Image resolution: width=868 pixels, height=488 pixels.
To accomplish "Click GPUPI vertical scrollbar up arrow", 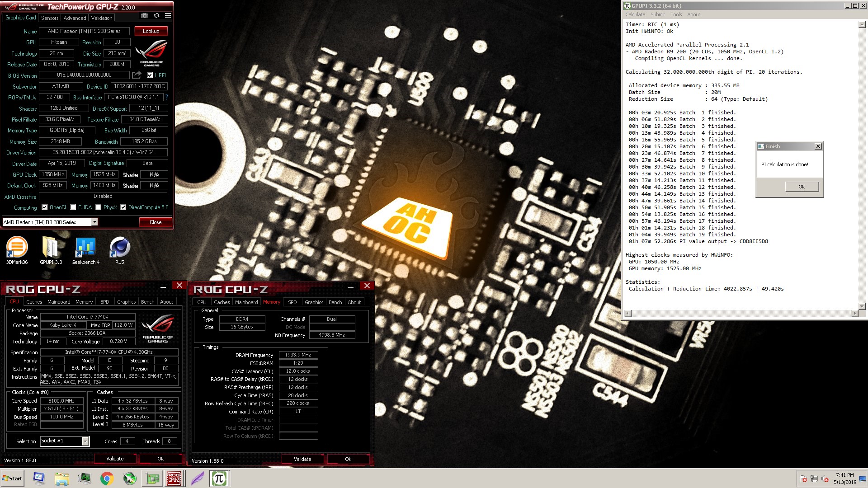I will point(862,24).
